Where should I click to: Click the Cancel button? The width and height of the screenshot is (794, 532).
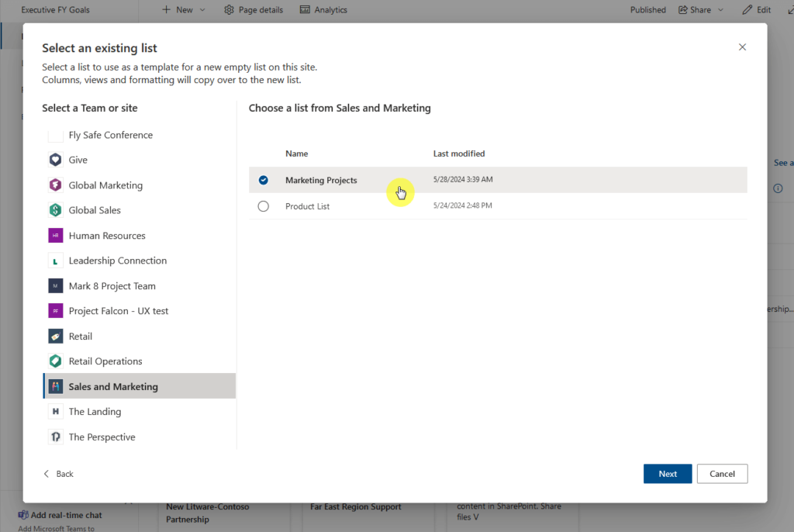click(722, 474)
